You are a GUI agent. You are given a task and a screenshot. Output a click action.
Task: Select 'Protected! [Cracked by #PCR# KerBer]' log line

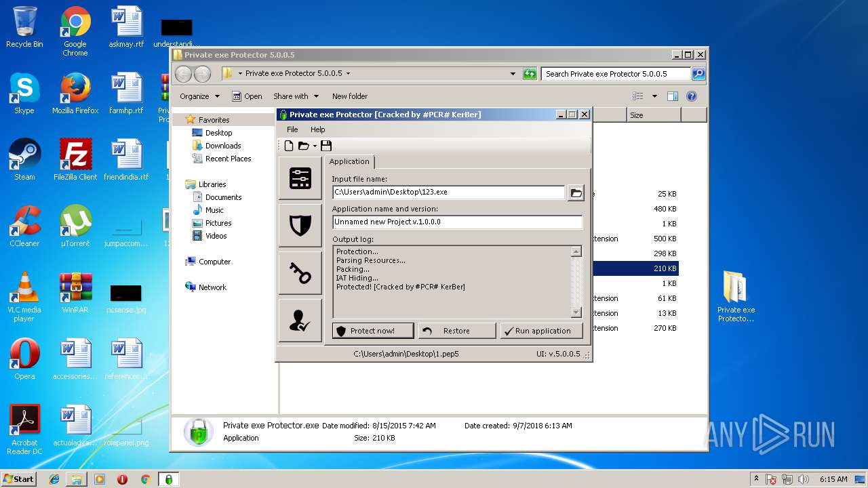pos(401,287)
